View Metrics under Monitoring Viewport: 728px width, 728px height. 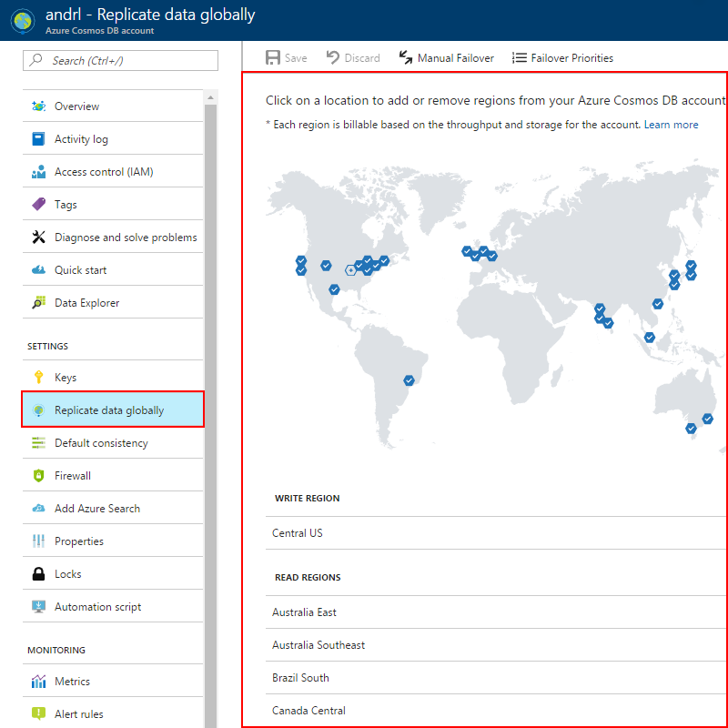point(73,680)
